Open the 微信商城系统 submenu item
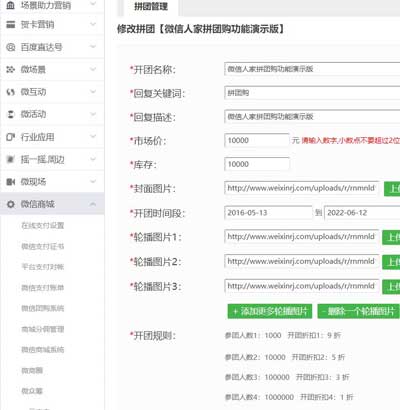The height and width of the screenshot is (410, 400). click(43, 350)
